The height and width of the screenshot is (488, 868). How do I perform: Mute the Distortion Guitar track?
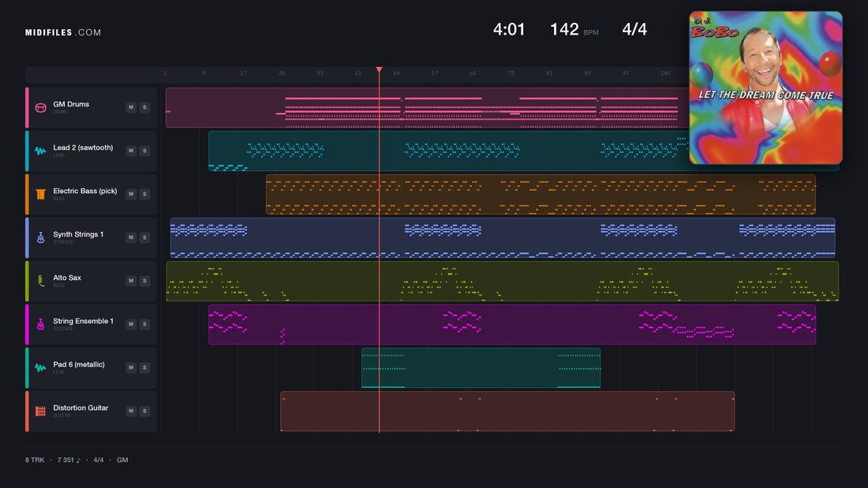point(131,411)
